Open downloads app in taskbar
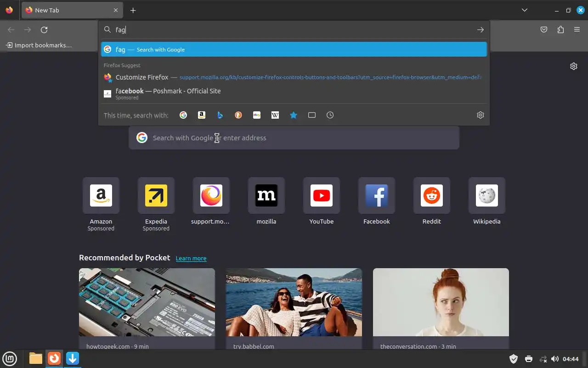This screenshot has height=368, width=588. (x=73, y=358)
